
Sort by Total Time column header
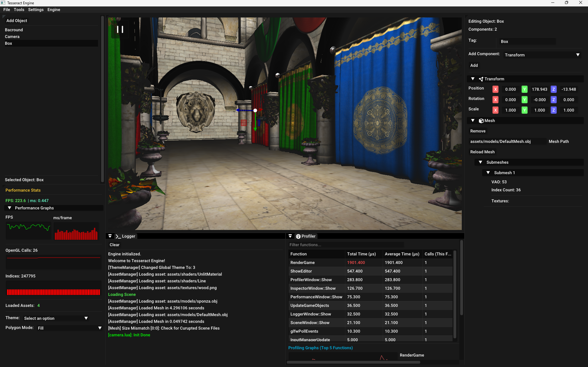(x=363, y=254)
